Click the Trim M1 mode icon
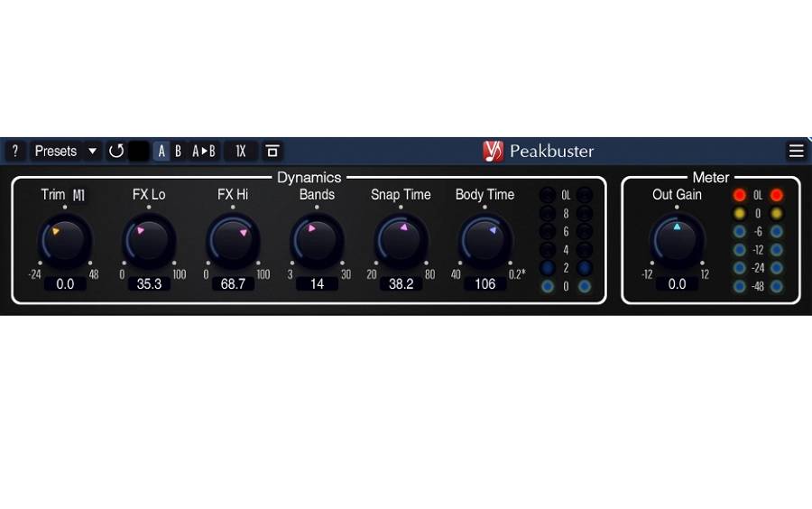 coord(79,195)
